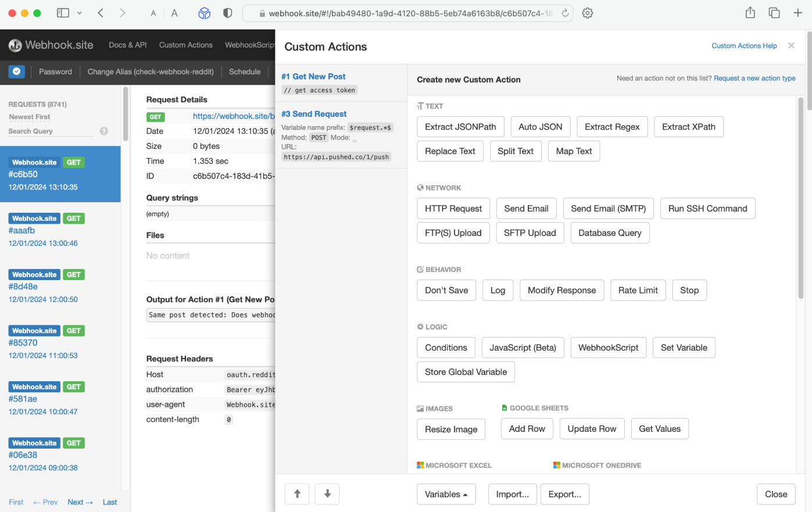The image size is (812, 512).
Task: Add a Google Sheets Update Row action
Action: tap(592, 429)
